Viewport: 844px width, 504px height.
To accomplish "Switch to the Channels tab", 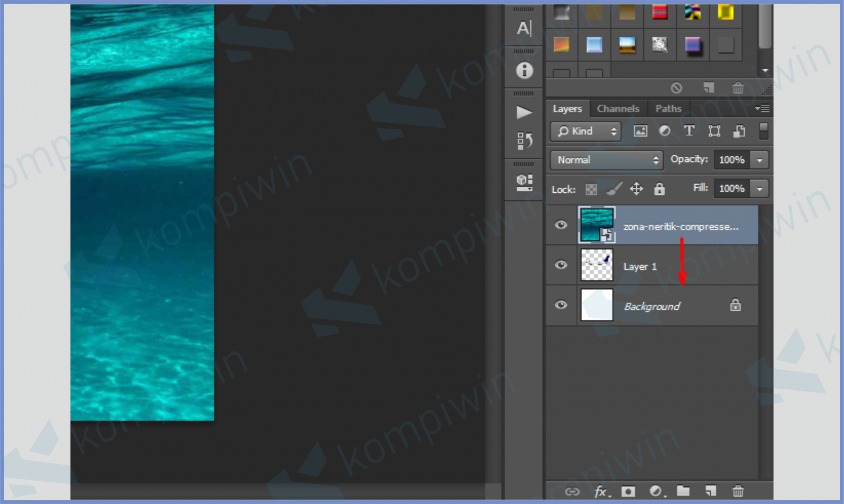I will tap(618, 109).
